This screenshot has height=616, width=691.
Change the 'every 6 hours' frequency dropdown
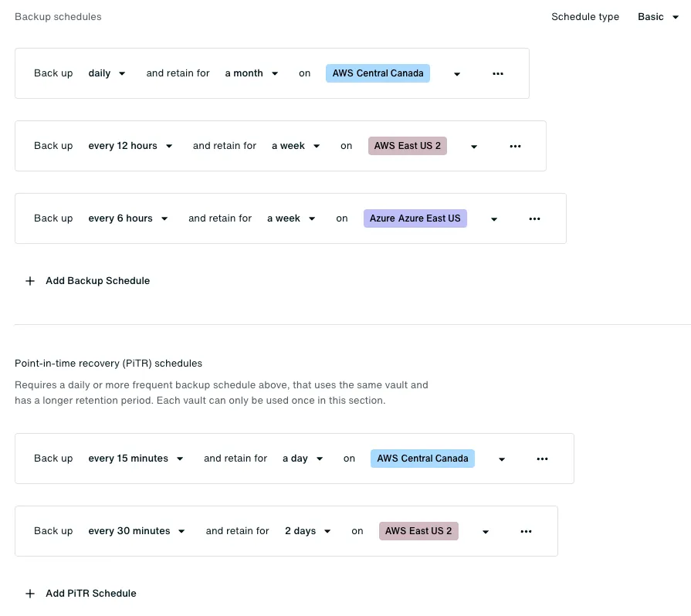128,218
